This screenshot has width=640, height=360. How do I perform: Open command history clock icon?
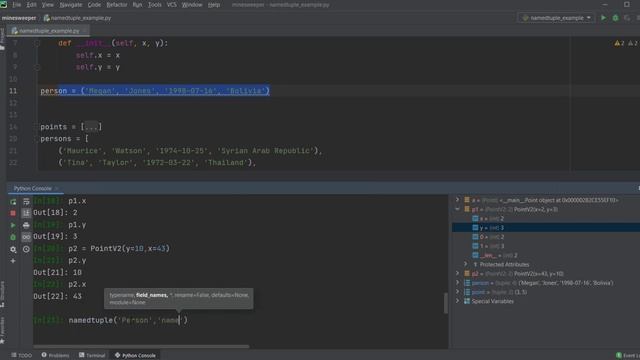26,249
